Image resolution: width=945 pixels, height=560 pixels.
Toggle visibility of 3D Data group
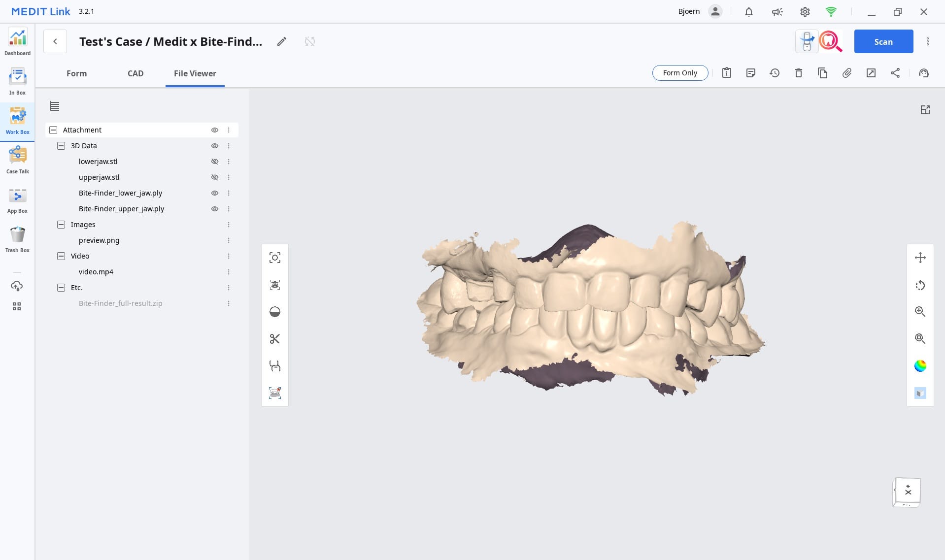pyautogui.click(x=215, y=146)
